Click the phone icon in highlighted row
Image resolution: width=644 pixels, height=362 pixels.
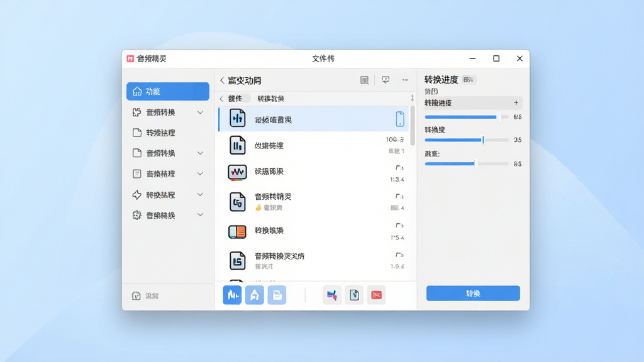[399, 119]
